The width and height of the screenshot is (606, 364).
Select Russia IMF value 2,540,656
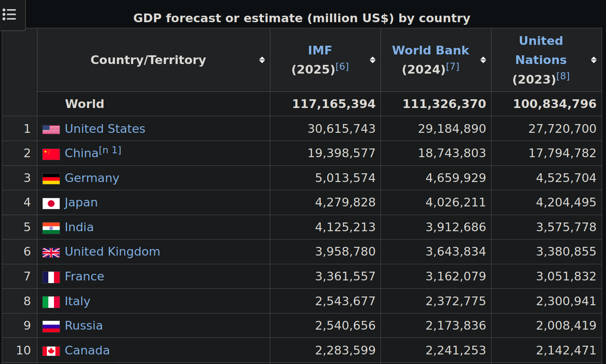345,326
